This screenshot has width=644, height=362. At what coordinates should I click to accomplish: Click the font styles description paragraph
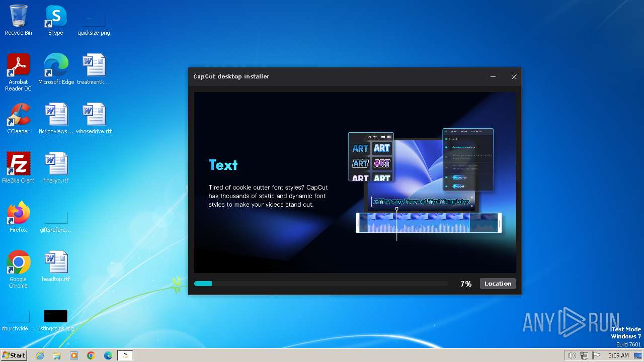click(268, 196)
